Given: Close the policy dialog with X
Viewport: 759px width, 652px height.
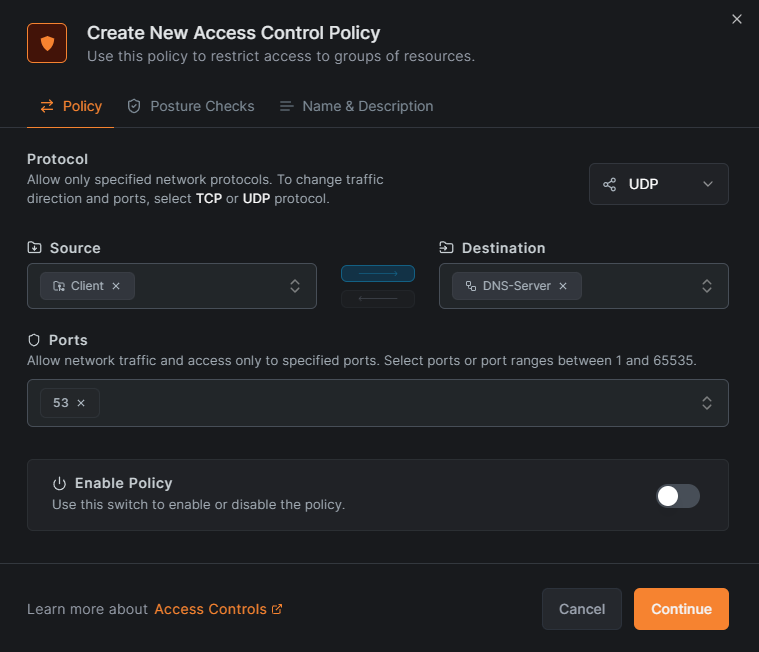Looking at the screenshot, I should pyautogui.click(x=737, y=19).
